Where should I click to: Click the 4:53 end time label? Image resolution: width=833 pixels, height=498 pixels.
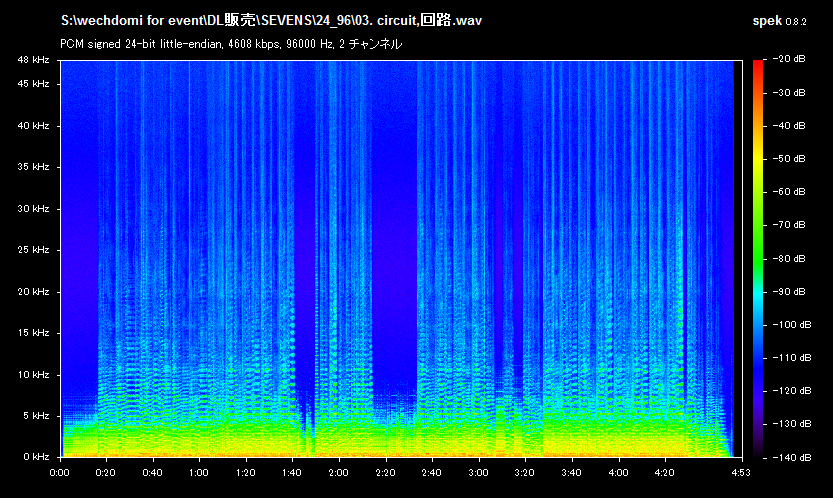pyautogui.click(x=741, y=472)
